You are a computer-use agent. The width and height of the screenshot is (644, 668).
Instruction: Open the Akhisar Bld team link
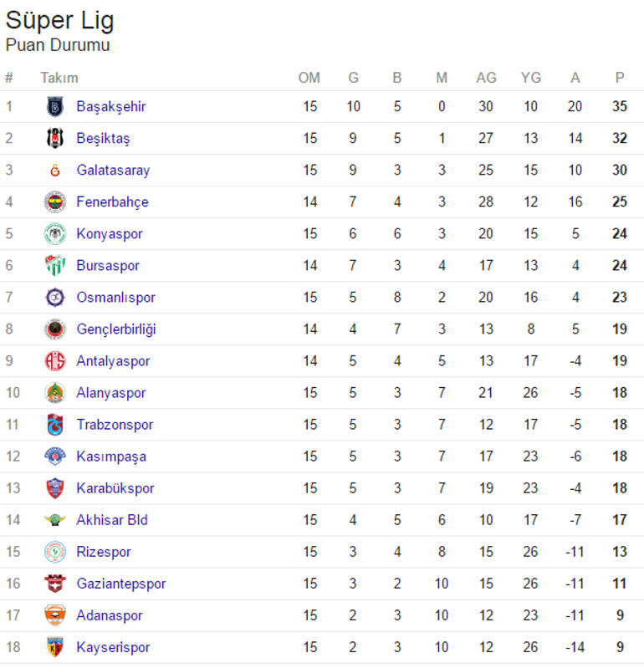(x=111, y=520)
